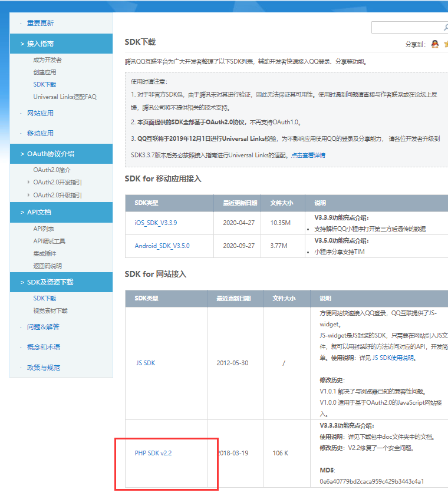
Task: Open 问题&解答 in the sidebar
Action: point(43,327)
